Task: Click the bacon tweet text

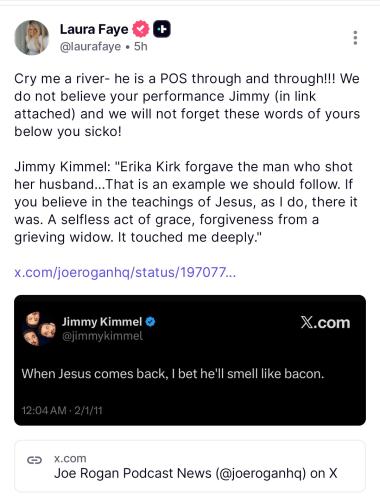Action: click(173, 374)
